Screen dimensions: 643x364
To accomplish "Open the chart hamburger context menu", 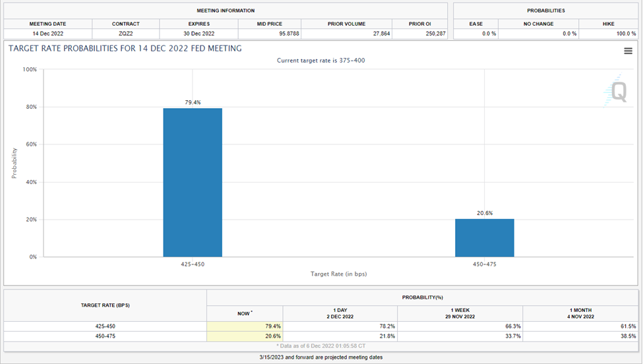I will [x=628, y=51].
